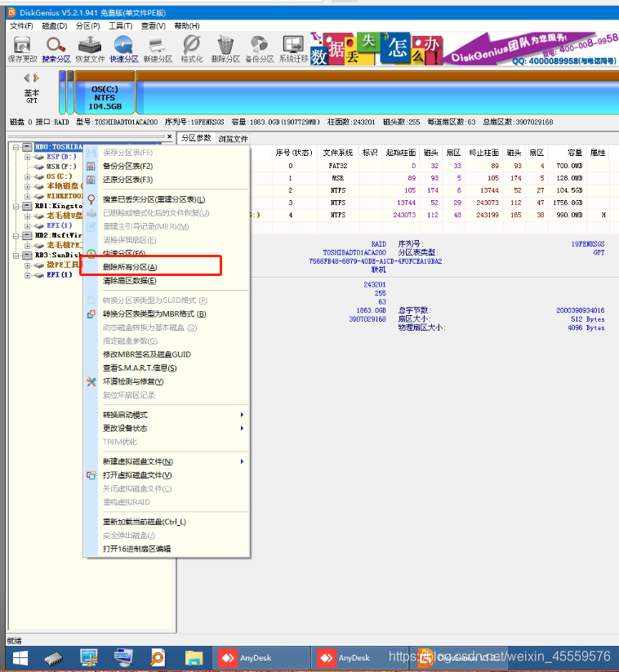Select 重新加载当前磁盘(Ctrl_L)
The height and width of the screenshot is (672, 619).
click(167, 522)
